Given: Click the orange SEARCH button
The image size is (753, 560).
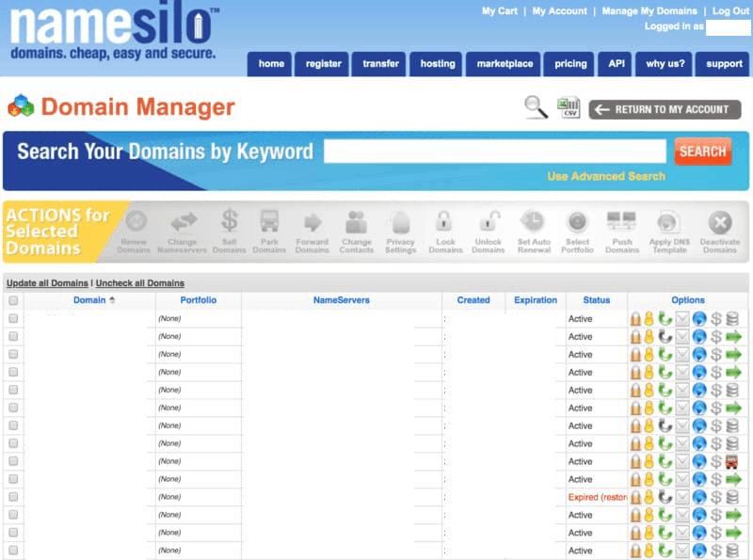Looking at the screenshot, I should tap(702, 152).
